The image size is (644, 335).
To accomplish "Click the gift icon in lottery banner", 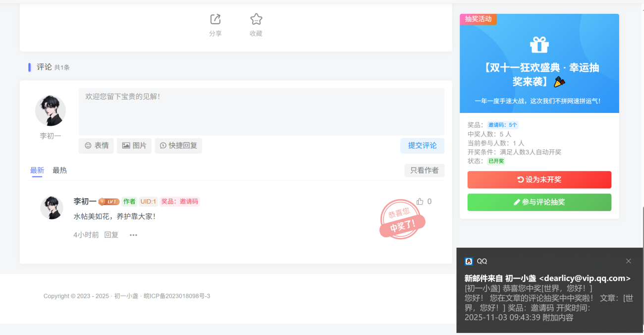I will pyautogui.click(x=539, y=45).
